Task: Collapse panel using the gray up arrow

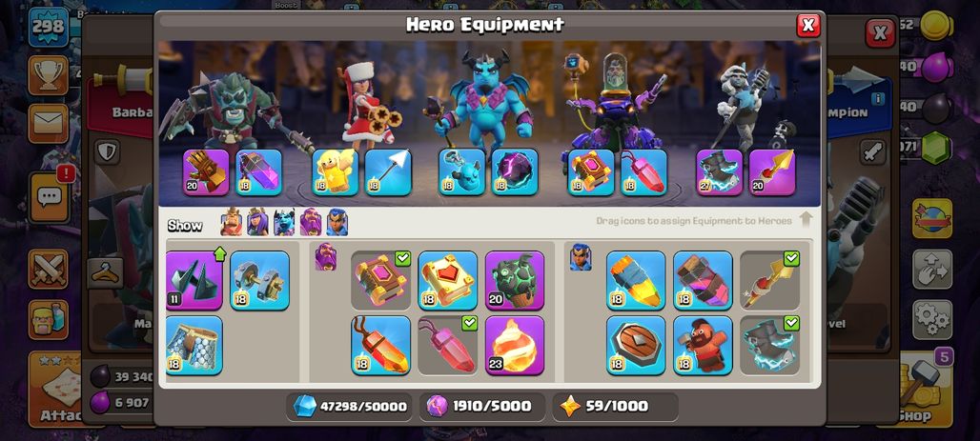Action: click(x=806, y=220)
